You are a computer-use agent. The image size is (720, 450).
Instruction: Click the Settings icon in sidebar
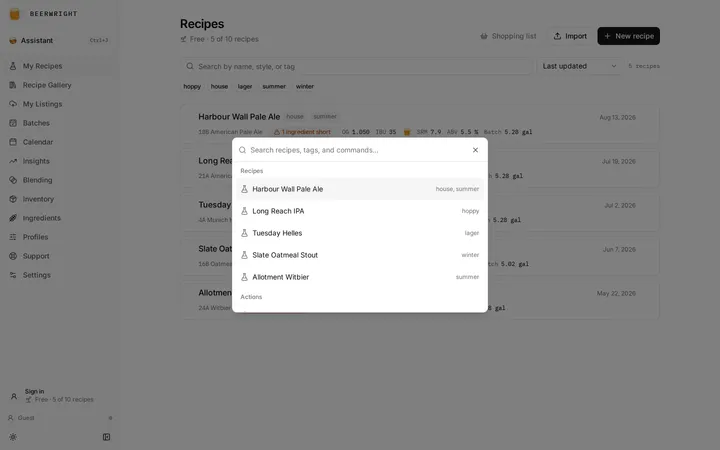point(13,275)
